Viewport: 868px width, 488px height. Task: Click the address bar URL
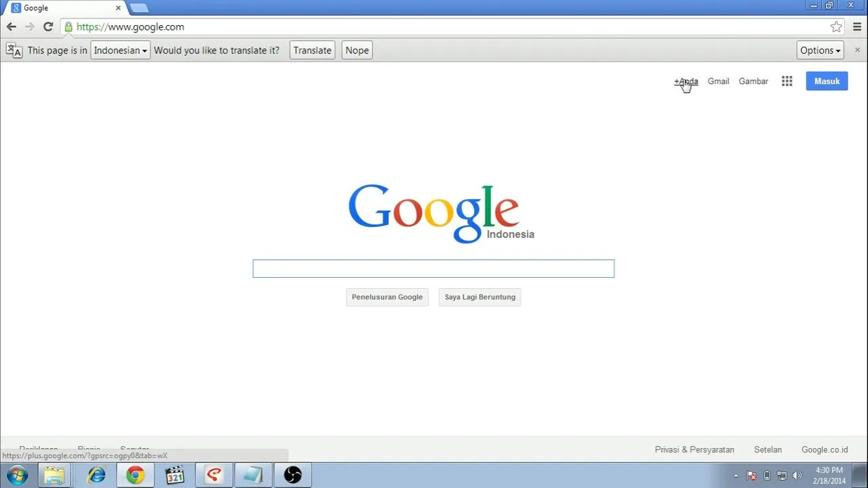point(130,27)
